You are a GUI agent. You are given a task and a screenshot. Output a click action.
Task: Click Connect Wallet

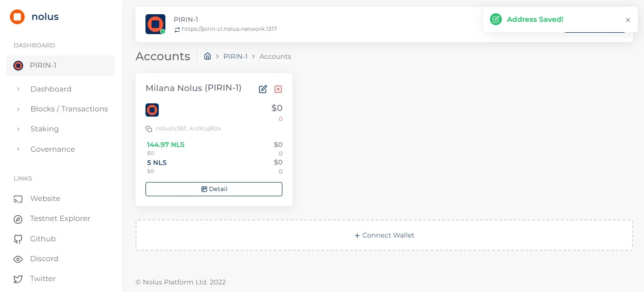tap(384, 235)
